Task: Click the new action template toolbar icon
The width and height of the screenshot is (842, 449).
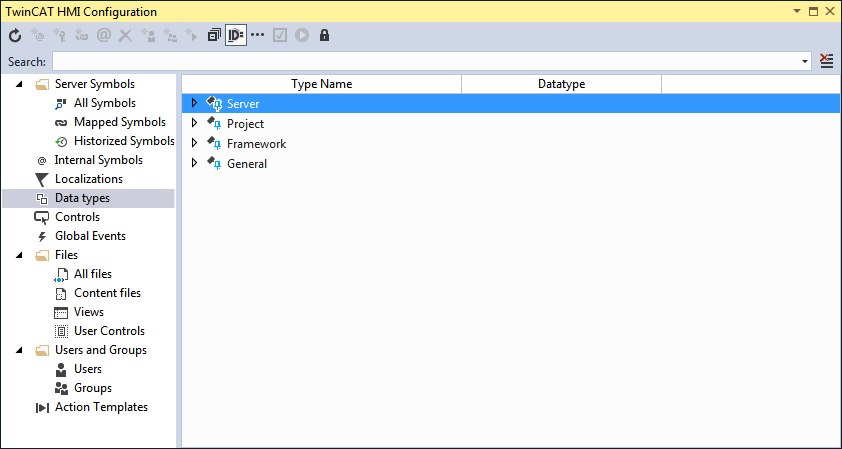Action: (192, 36)
